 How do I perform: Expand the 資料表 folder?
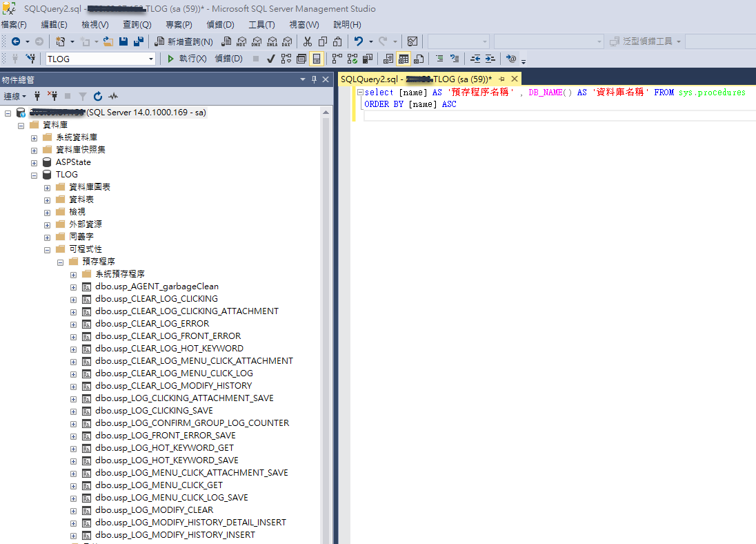[47, 200]
